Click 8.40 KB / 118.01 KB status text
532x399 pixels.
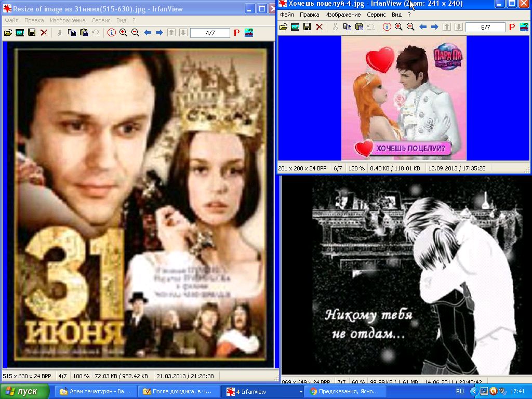coord(395,168)
